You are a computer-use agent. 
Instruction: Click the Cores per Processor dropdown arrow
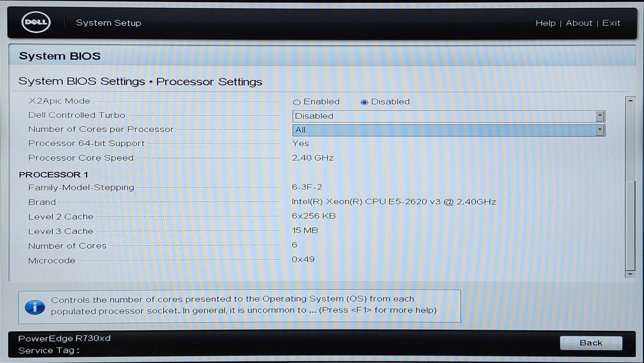600,130
